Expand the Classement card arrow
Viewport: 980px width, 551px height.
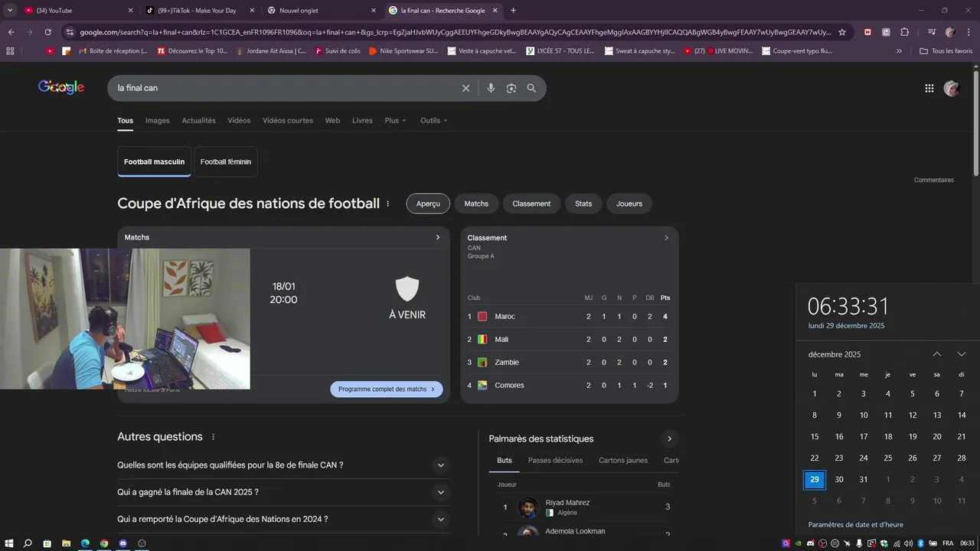point(666,238)
